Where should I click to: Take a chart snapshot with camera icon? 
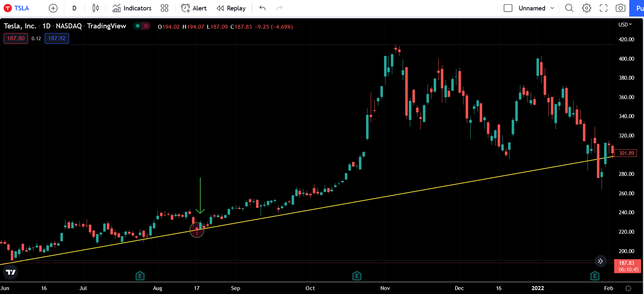(620, 8)
